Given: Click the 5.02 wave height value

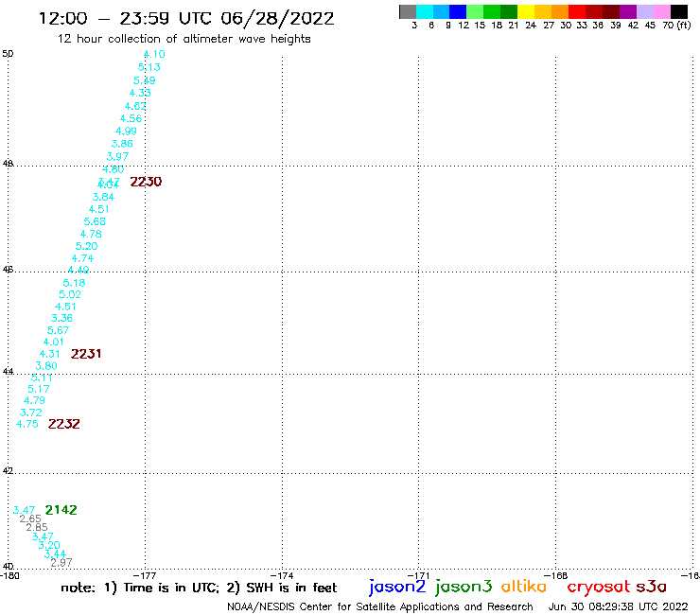Looking at the screenshot, I should point(70,295).
